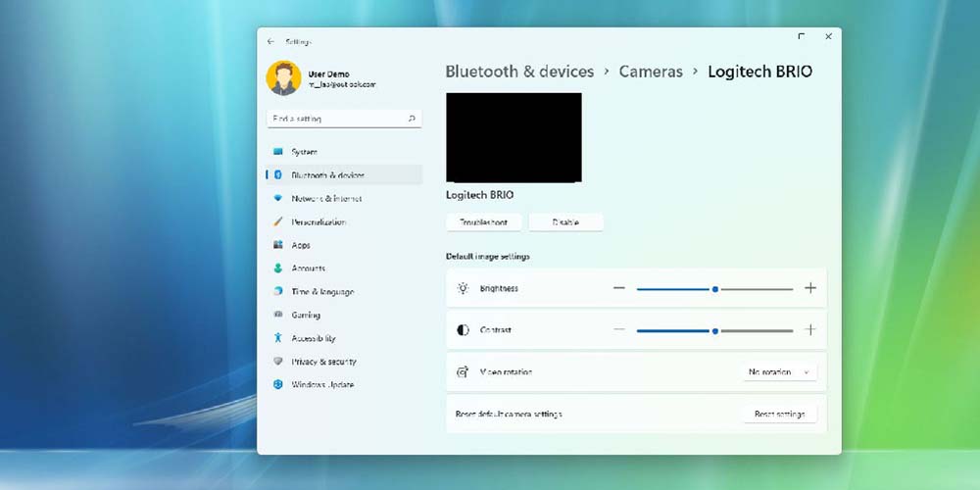Click the Network & internet wifi icon
Screen dimensions: 980x490
coord(278,198)
